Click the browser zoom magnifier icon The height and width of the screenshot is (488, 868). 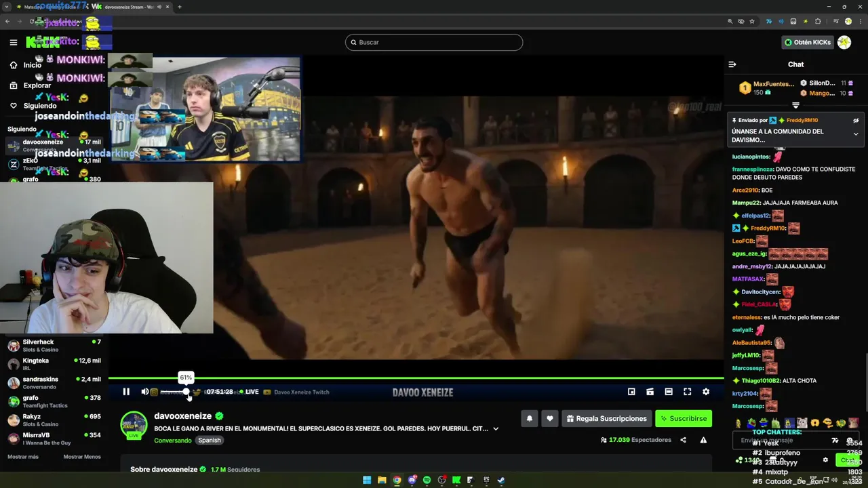click(730, 22)
